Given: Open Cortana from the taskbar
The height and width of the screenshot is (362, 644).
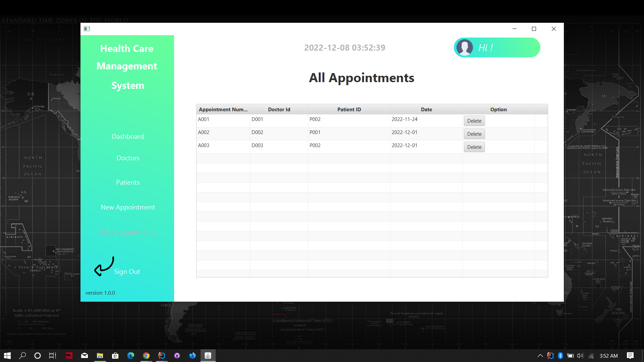Looking at the screenshot, I should (x=38, y=356).
